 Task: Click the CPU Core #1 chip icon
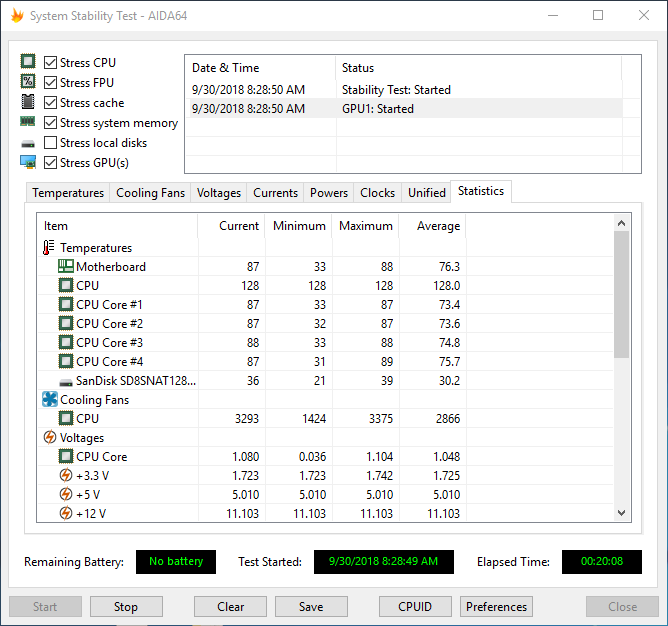point(66,305)
